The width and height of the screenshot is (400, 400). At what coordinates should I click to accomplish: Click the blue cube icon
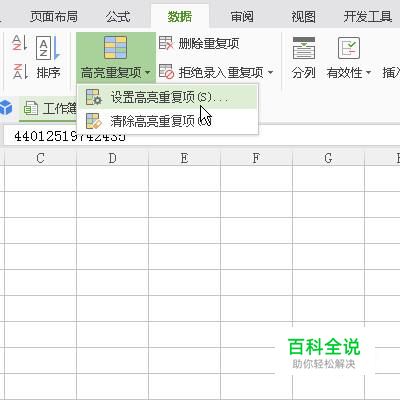(6, 108)
